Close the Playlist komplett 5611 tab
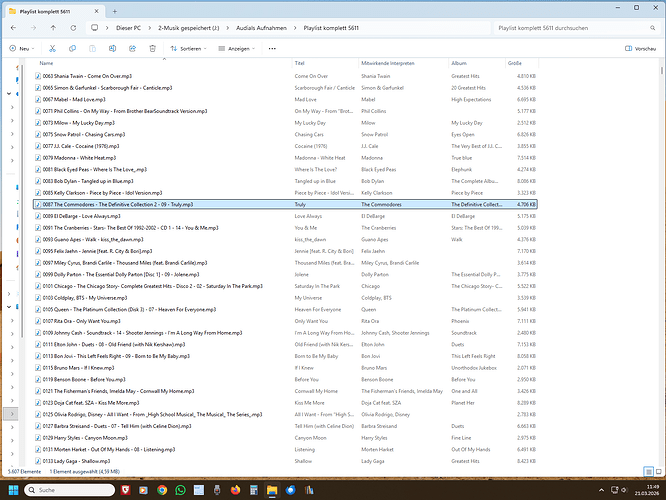 click(96, 11)
